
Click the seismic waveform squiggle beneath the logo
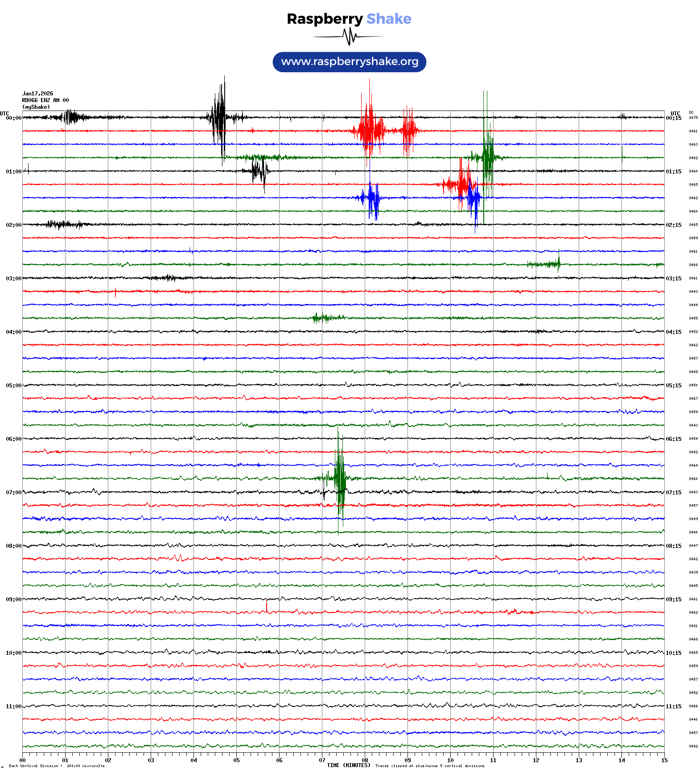pyautogui.click(x=349, y=37)
